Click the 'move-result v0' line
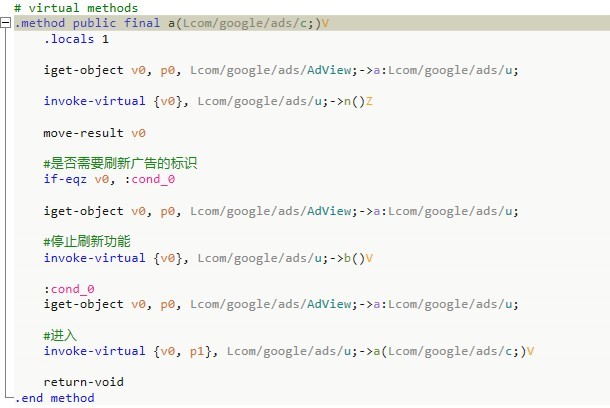The image size is (610, 408). 95,133
